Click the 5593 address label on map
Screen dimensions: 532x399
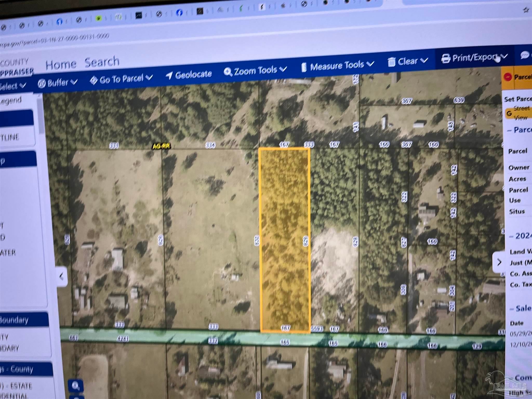317,329
